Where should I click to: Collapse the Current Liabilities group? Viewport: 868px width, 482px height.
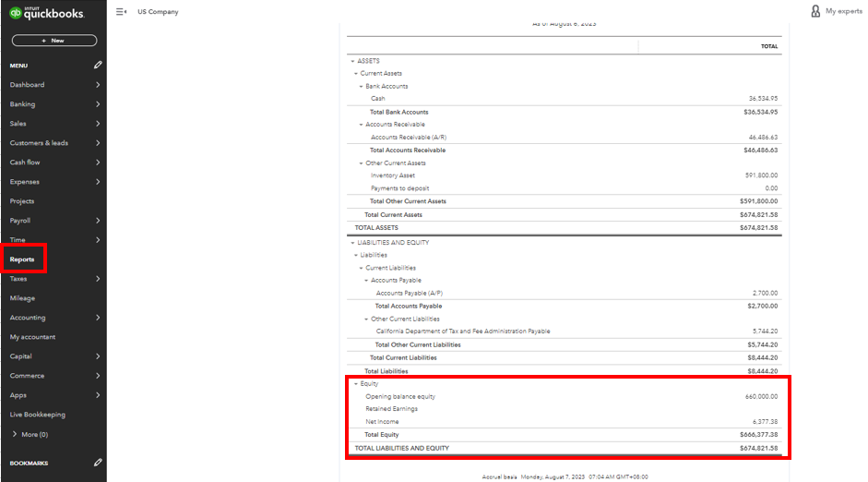point(361,268)
